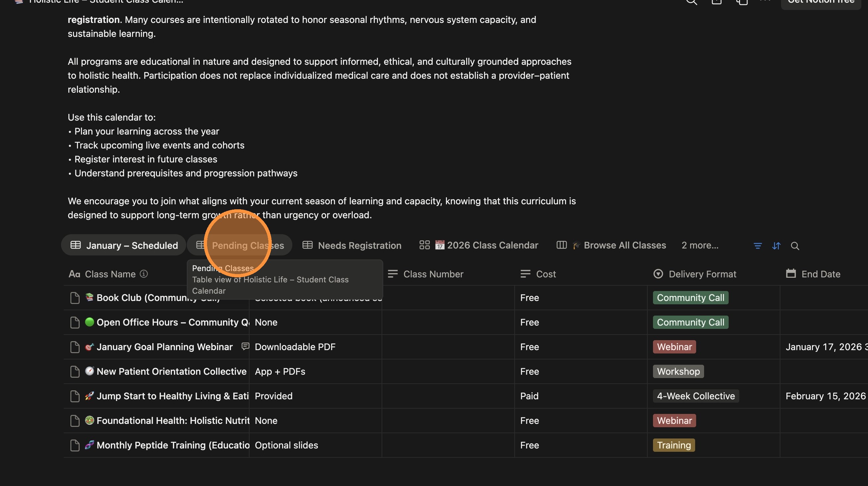Click the Get Notion free button
The image size is (868, 486).
(821, 3)
